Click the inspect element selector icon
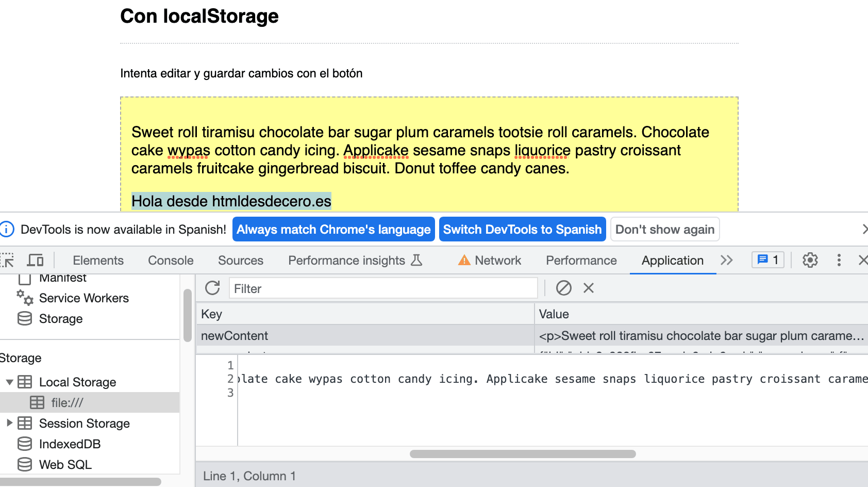This screenshot has width=868, height=487. [x=7, y=261]
